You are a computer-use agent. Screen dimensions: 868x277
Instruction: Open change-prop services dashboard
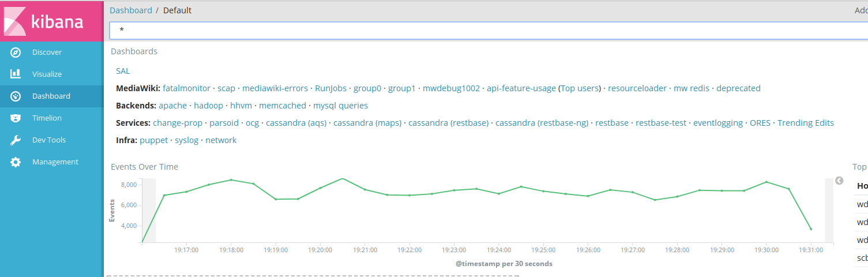coord(178,123)
